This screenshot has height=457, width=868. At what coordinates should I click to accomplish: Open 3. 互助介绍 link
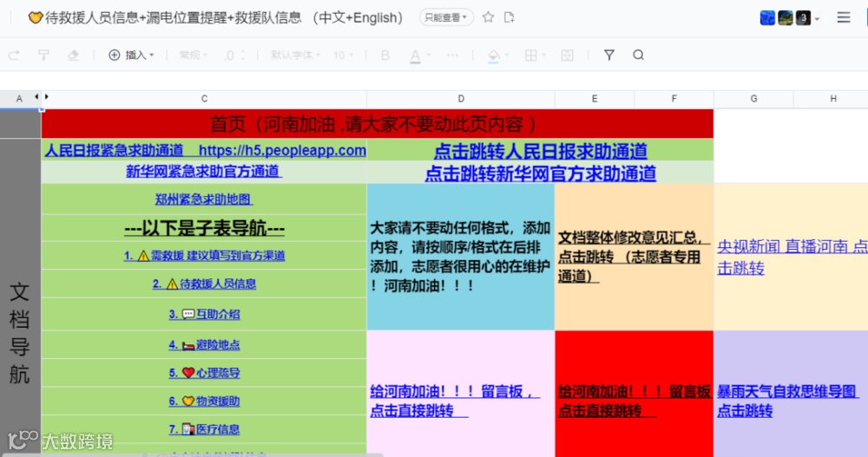[x=204, y=314]
